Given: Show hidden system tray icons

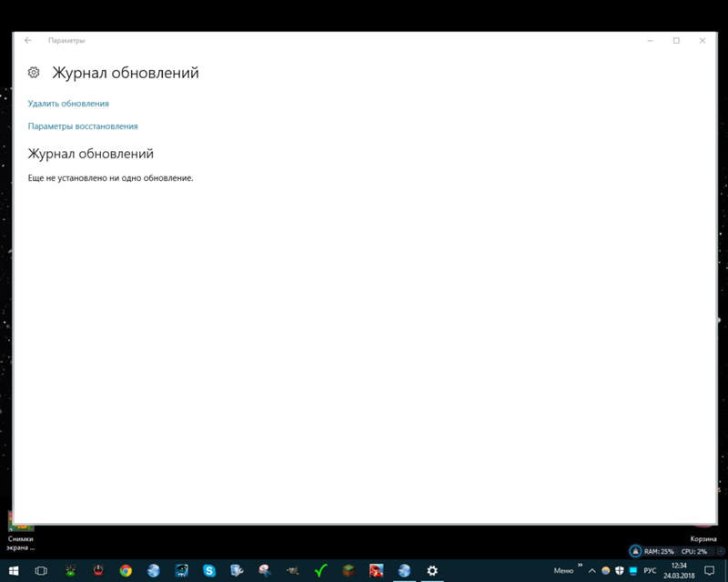Looking at the screenshot, I should click(x=592, y=571).
